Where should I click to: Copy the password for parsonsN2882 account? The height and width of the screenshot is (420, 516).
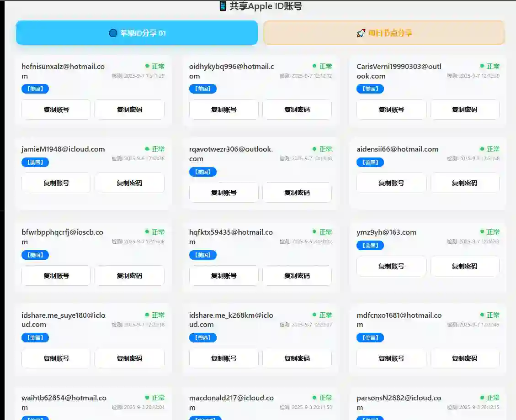[465, 419]
